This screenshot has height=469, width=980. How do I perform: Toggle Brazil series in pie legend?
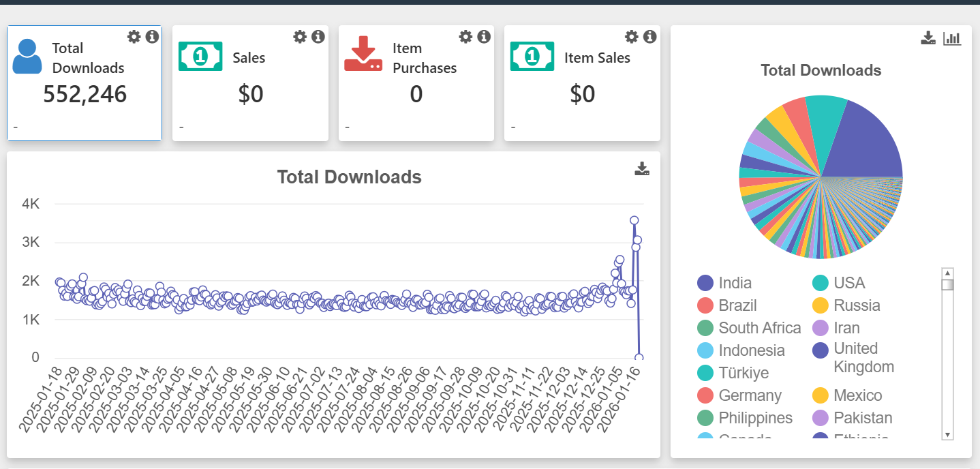click(737, 305)
